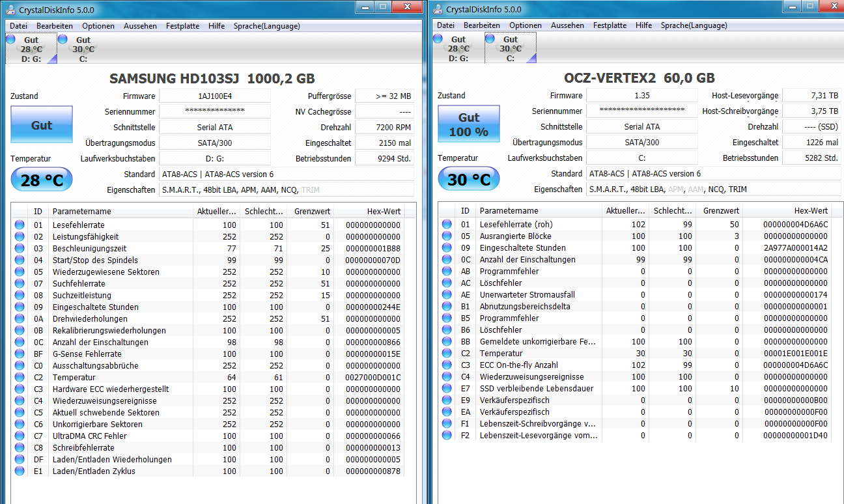Select D: G: disk tab in left window

click(x=31, y=49)
